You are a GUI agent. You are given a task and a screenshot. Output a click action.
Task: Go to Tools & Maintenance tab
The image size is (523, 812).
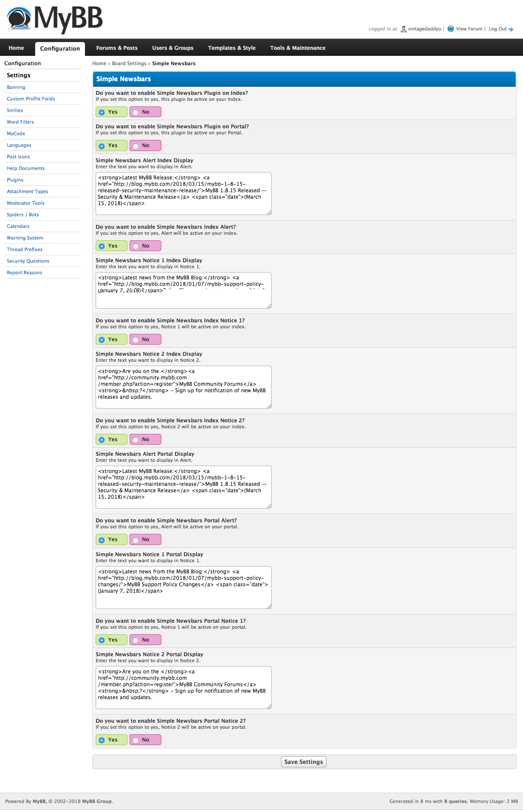click(x=297, y=48)
